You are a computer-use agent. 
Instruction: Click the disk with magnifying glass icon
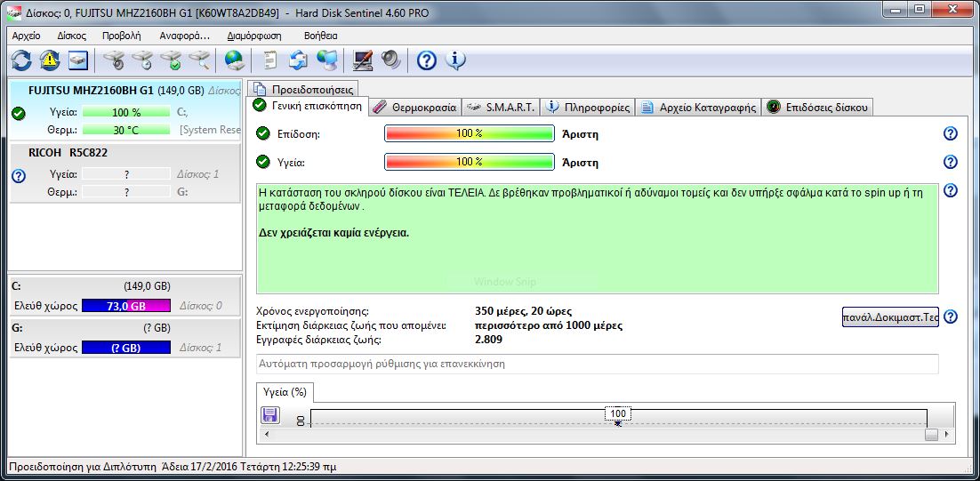tap(199, 60)
